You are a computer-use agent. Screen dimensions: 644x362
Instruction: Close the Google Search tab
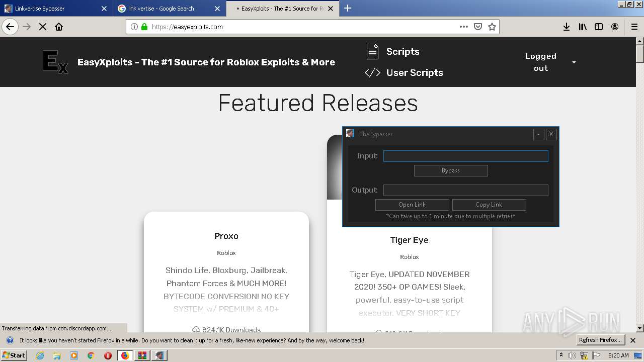click(217, 9)
